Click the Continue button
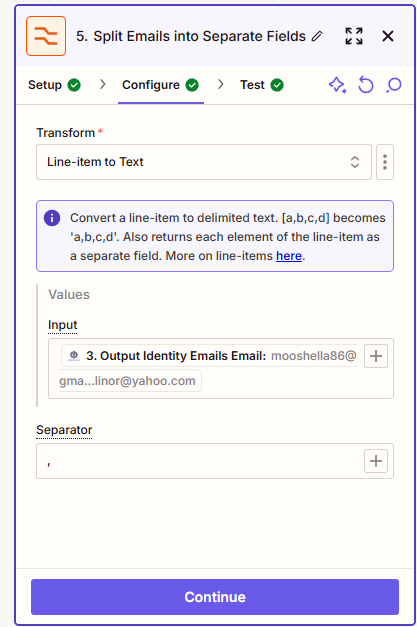The width and height of the screenshot is (417, 627). (x=215, y=597)
